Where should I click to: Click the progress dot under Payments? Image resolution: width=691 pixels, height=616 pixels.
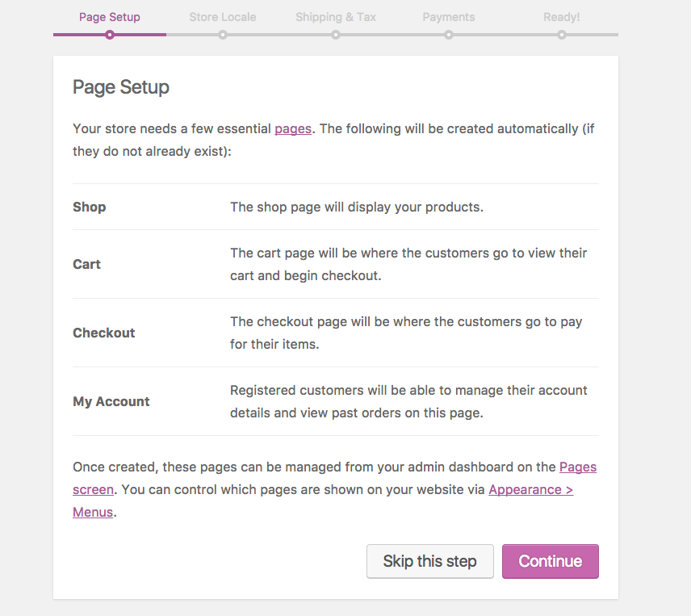click(x=449, y=35)
